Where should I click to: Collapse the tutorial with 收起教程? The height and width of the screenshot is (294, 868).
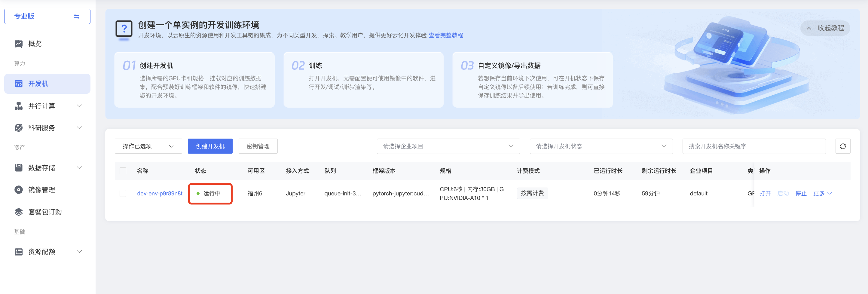tap(825, 28)
